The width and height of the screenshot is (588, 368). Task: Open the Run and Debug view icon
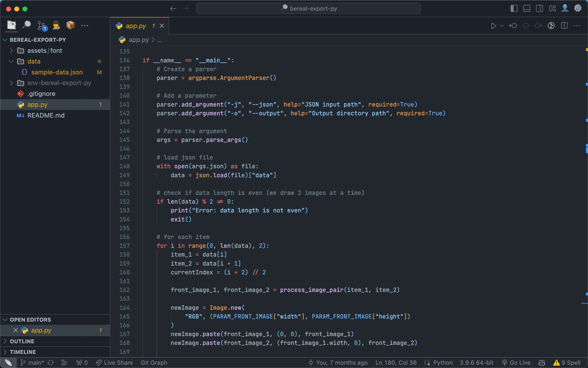click(x=56, y=25)
